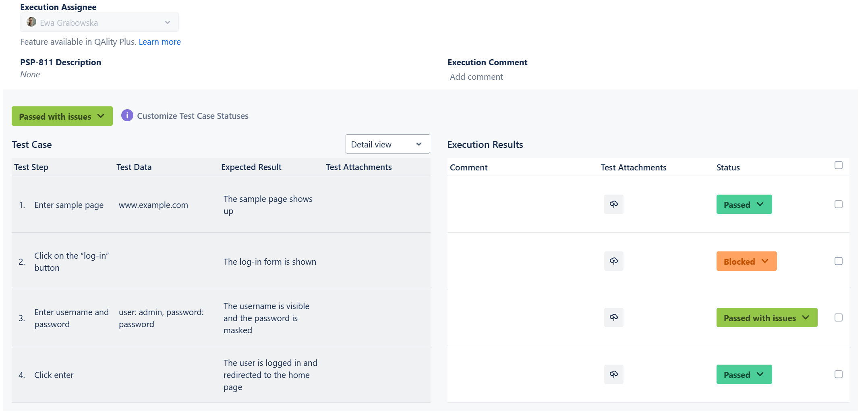Click the redirected to home page expected result

tap(270, 375)
